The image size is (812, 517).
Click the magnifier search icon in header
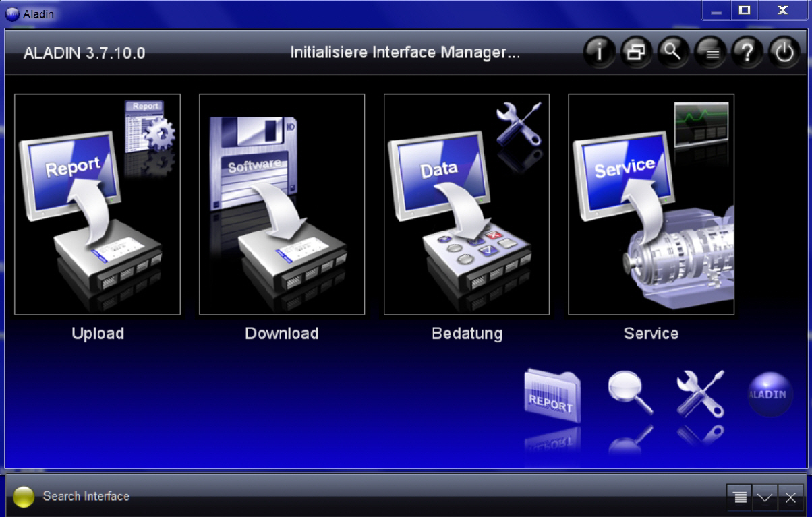tap(672, 53)
